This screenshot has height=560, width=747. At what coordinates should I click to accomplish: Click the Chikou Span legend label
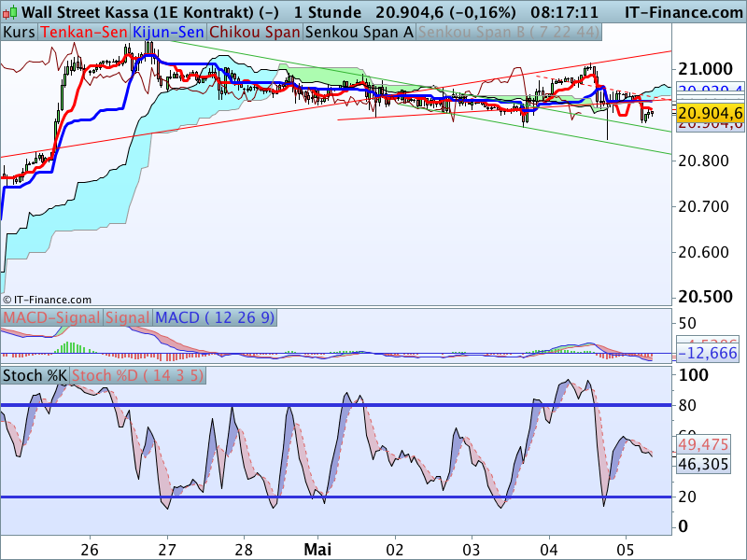(255, 32)
